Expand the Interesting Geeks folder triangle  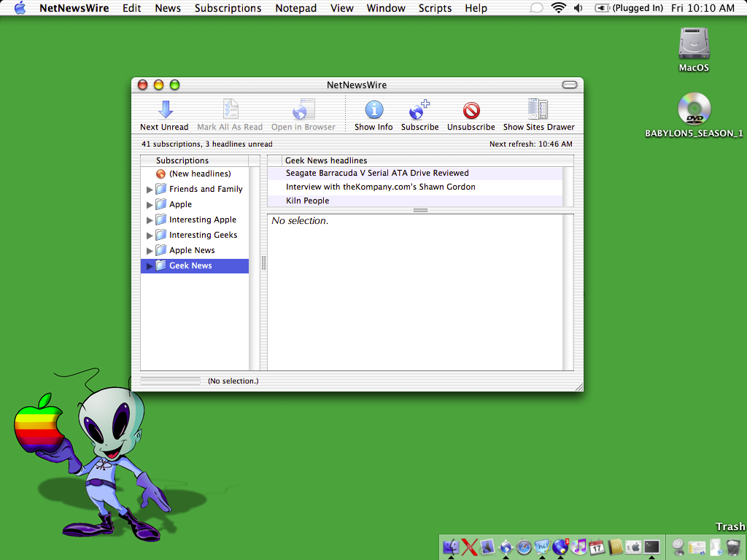(x=150, y=236)
